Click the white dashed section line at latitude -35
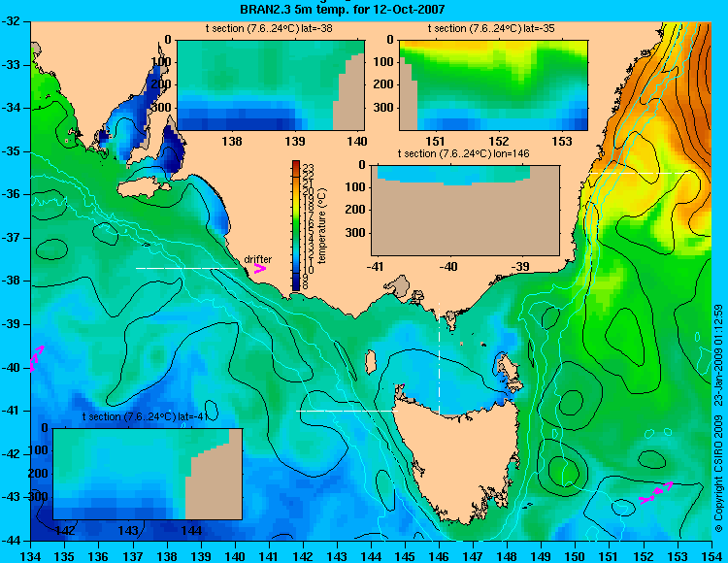This screenshot has height=563, width=728. pos(639,173)
